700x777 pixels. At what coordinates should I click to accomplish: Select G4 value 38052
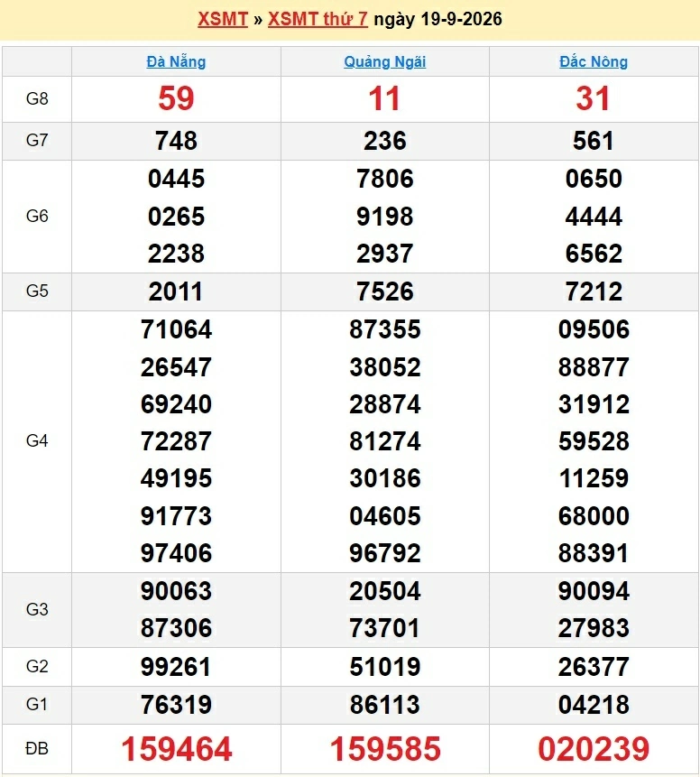pos(385,367)
